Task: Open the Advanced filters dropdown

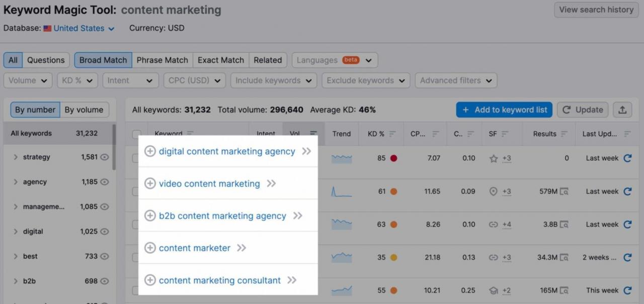Action: [x=456, y=80]
